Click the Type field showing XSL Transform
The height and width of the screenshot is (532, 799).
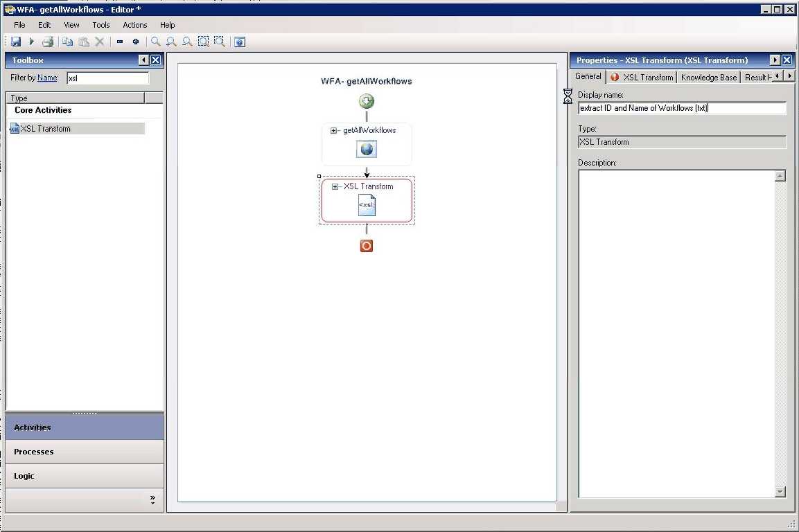[x=683, y=142]
